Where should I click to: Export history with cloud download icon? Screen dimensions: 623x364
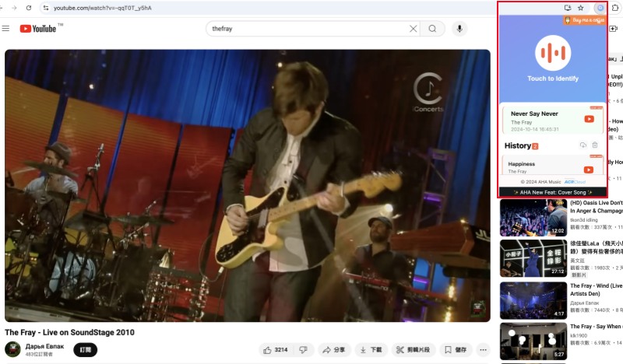(583, 145)
